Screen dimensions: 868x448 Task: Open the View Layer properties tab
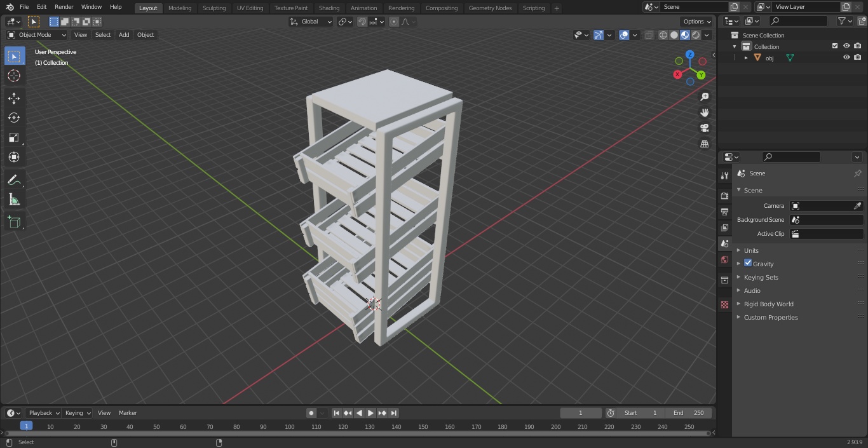724,227
